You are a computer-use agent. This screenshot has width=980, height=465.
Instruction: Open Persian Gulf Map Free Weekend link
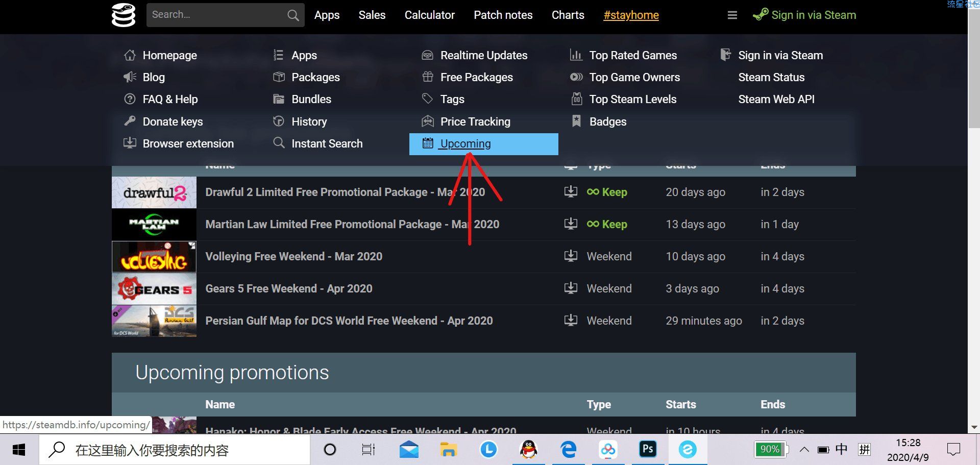349,321
